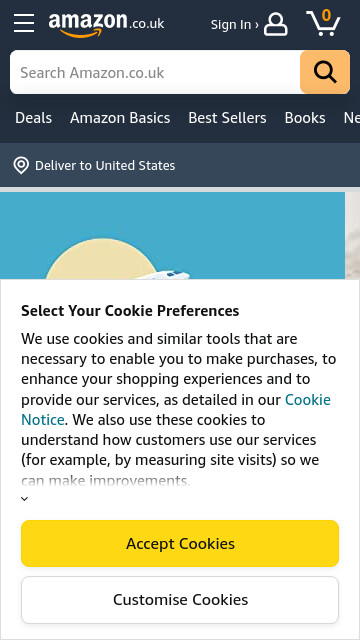Click the delivery location pin icon
The image size is (360, 640).
tap(21, 166)
